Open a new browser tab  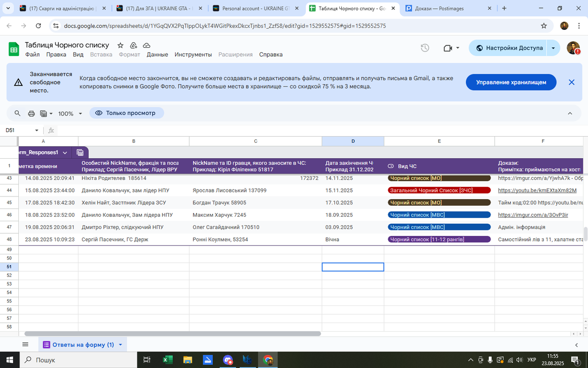pos(504,8)
